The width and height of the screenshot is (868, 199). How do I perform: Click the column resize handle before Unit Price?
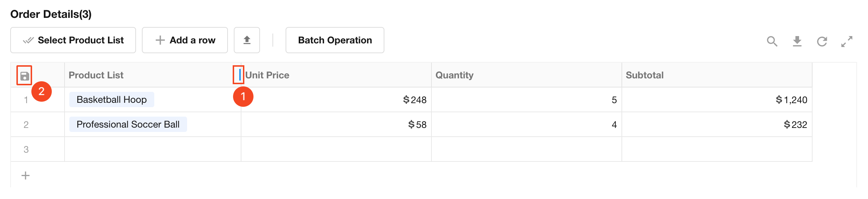pos(240,75)
